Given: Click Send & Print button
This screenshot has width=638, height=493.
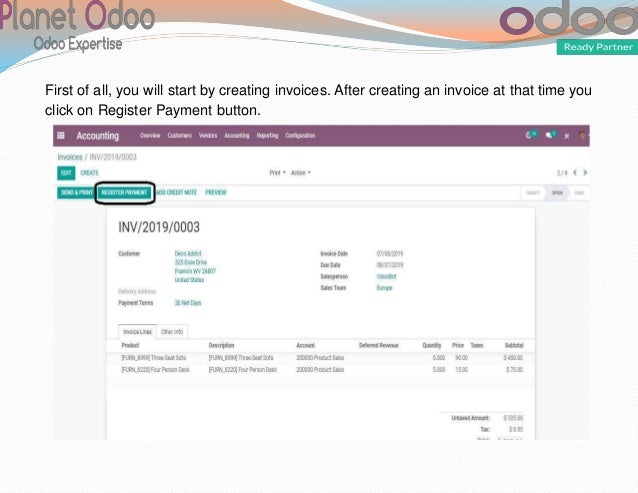Looking at the screenshot, I should click(76, 192).
